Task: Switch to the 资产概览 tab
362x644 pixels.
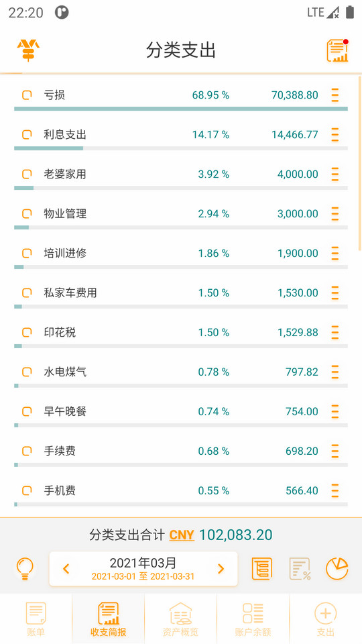Action: [x=180, y=619]
